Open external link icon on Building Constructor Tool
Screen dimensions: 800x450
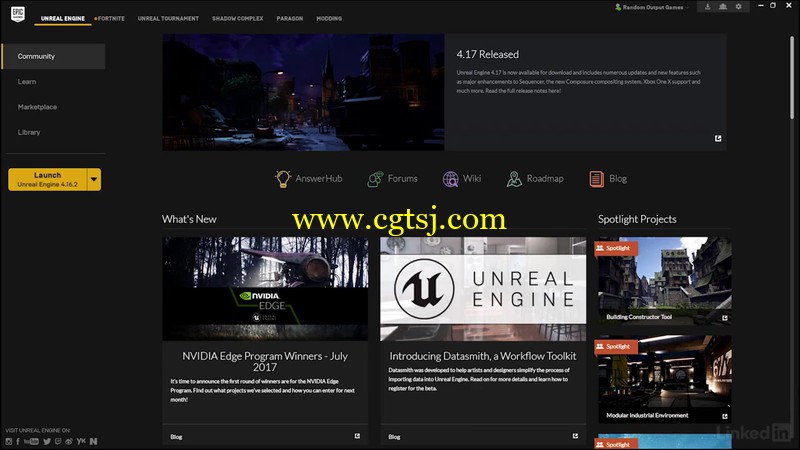(724, 318)
